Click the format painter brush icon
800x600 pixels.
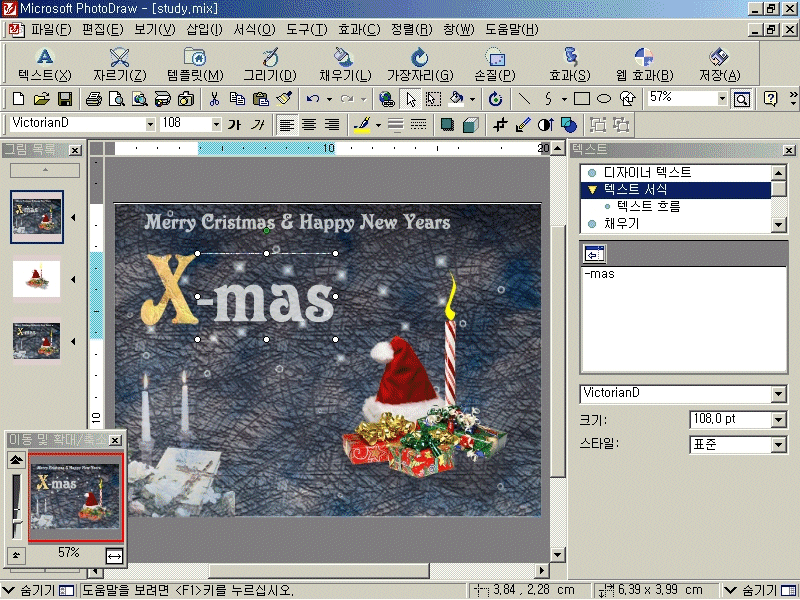point(284,98)
